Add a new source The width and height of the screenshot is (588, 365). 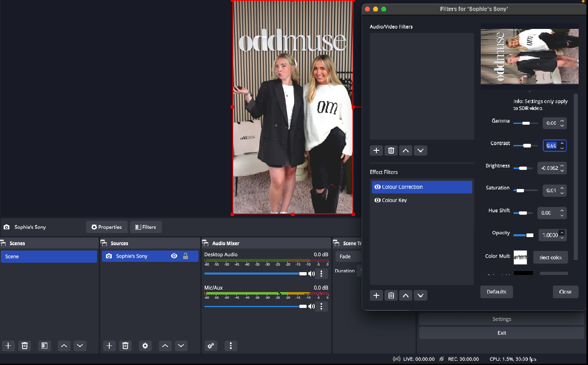click(x=109, y=346)
